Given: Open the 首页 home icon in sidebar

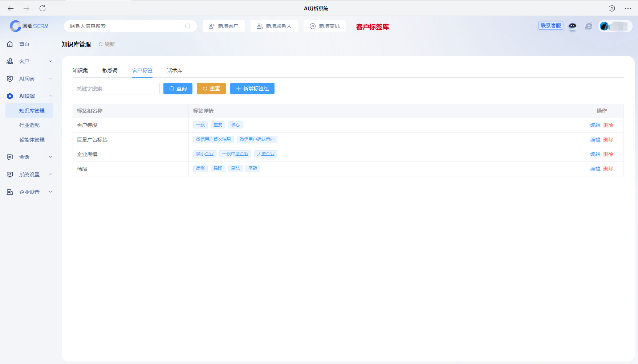Looking at the screenshot, I should pos(9,44).
